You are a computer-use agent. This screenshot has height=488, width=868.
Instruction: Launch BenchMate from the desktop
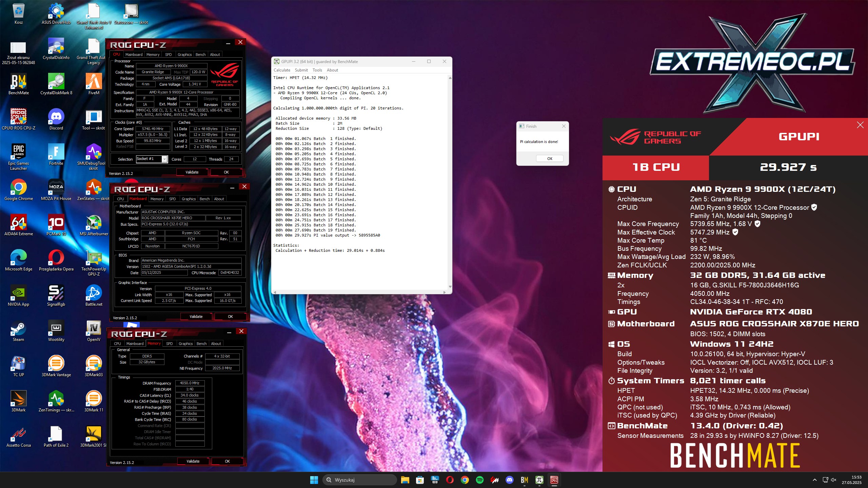coord(19,84)
